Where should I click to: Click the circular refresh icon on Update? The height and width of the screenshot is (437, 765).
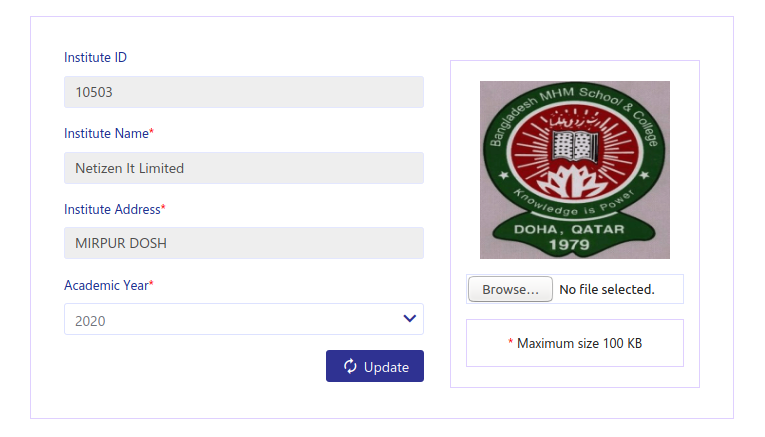pos(350,366)
